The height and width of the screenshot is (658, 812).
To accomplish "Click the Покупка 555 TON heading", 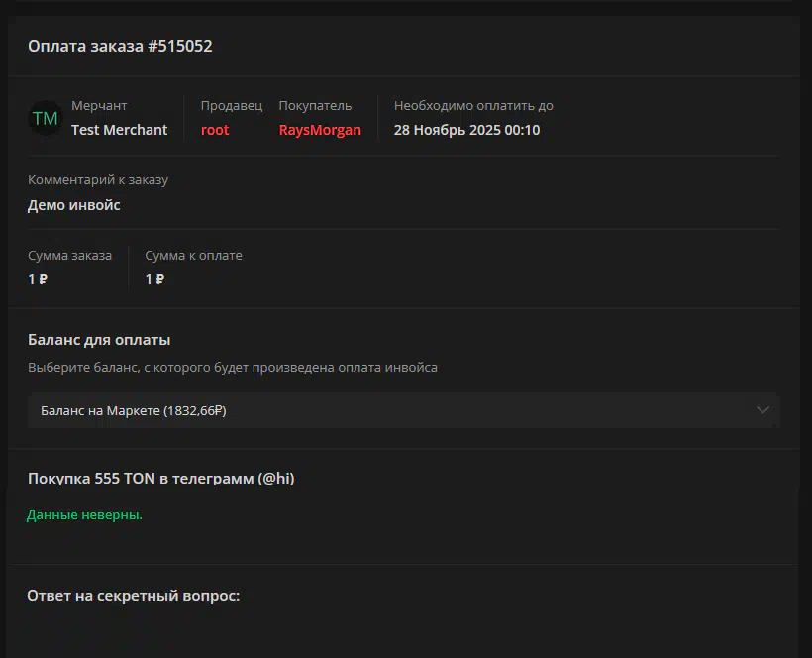I will tap(160, 478).
